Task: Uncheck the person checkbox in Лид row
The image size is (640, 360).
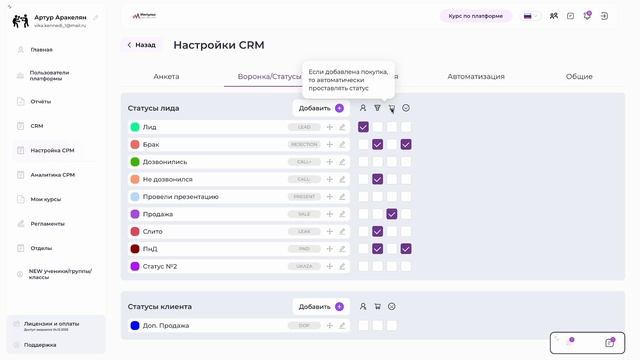Action: (363, 127)
